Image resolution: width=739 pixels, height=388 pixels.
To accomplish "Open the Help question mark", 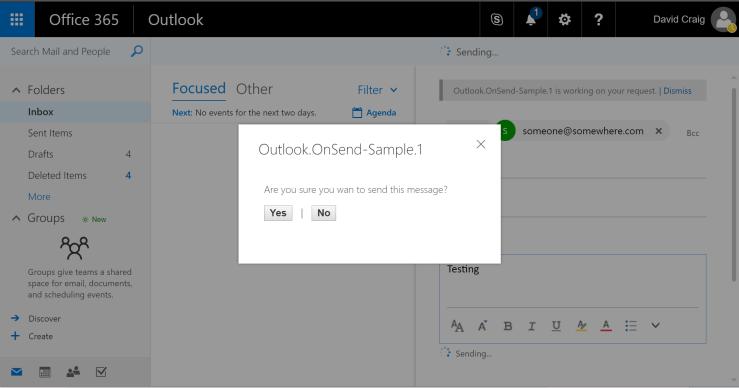I will (x=598, y=19).
